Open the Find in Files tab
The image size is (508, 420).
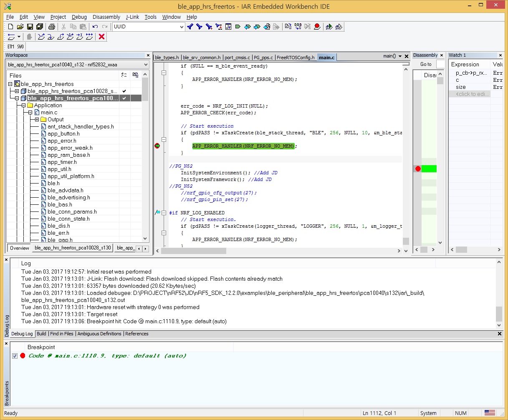pyautogui.click(x=62, y=334)
